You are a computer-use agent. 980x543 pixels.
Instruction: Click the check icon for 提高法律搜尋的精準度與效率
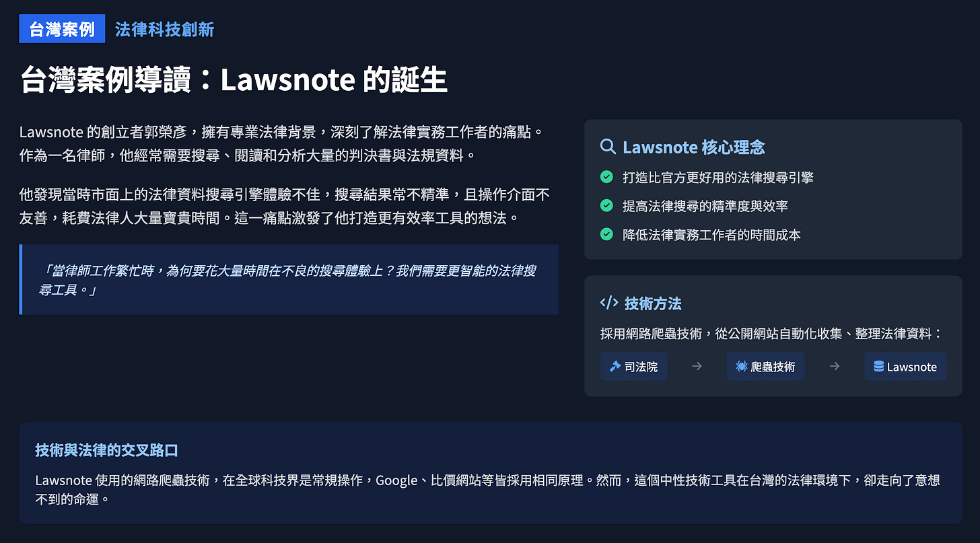click(606, 206)
